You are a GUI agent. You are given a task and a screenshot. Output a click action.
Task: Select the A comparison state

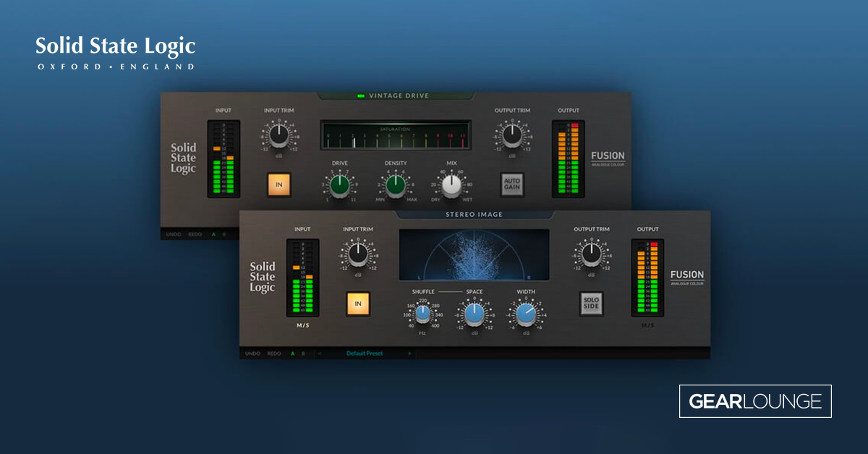click(292, 354)
